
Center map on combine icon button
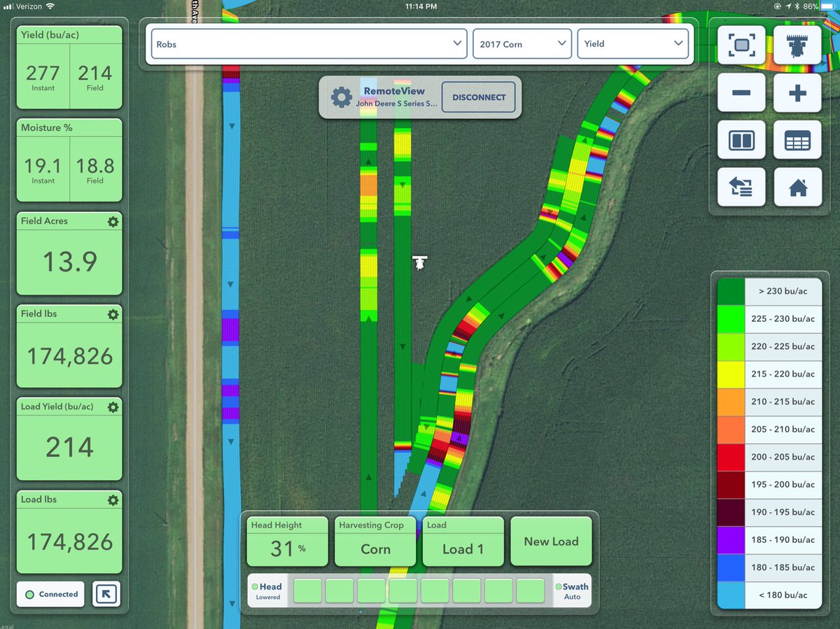(x=797, y=45)
